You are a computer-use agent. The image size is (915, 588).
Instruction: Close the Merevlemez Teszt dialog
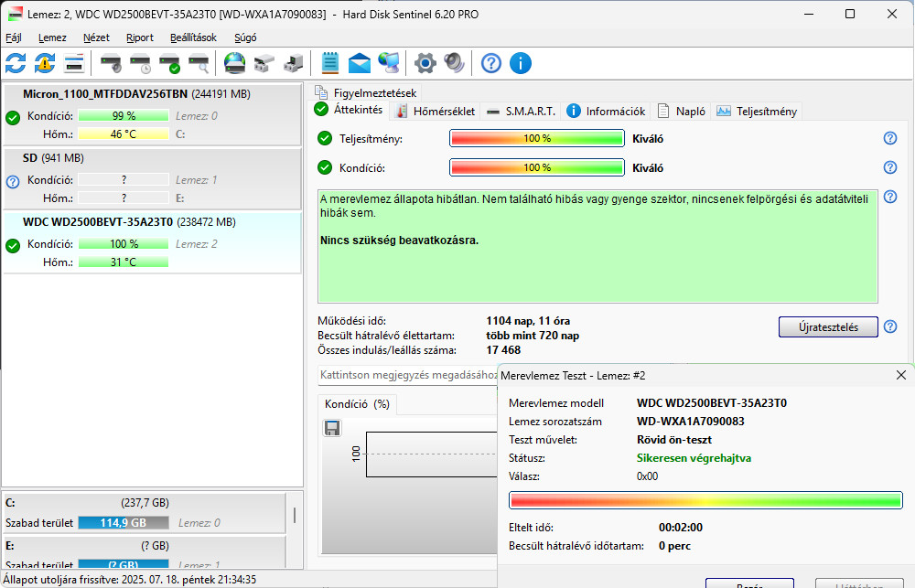pos(901,375)
